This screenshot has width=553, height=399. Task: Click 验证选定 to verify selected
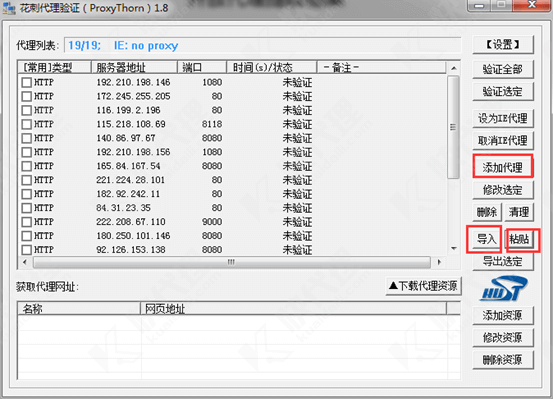503,92
